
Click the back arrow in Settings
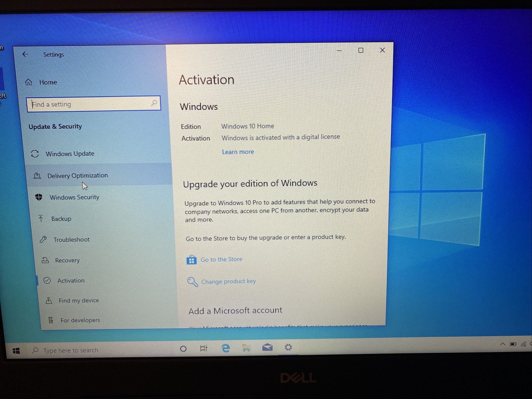(x=25, y=54)
